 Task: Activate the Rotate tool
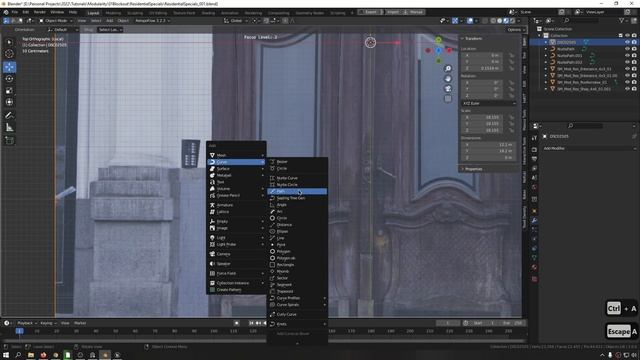point(9,78)
